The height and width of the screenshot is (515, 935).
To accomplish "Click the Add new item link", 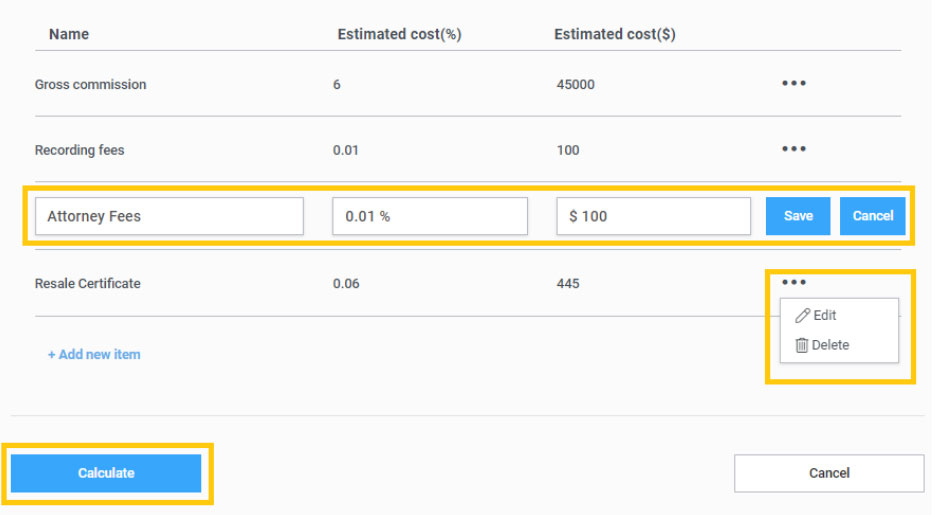I will tap(94, 354).
